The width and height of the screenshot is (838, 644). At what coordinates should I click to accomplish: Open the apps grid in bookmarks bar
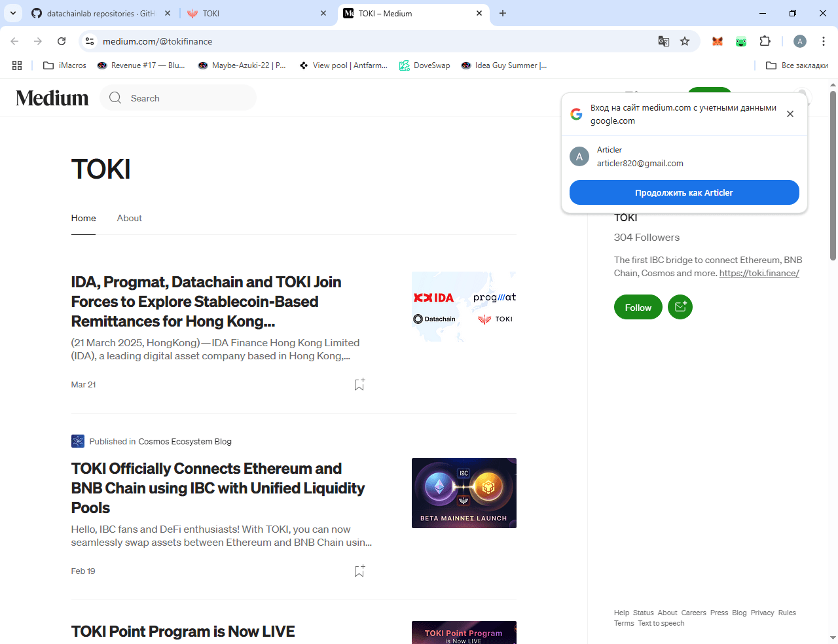(x=17, y=65)
